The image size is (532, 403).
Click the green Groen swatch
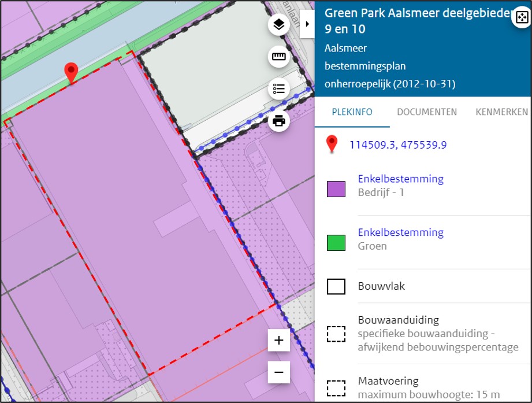click(336, 243)
